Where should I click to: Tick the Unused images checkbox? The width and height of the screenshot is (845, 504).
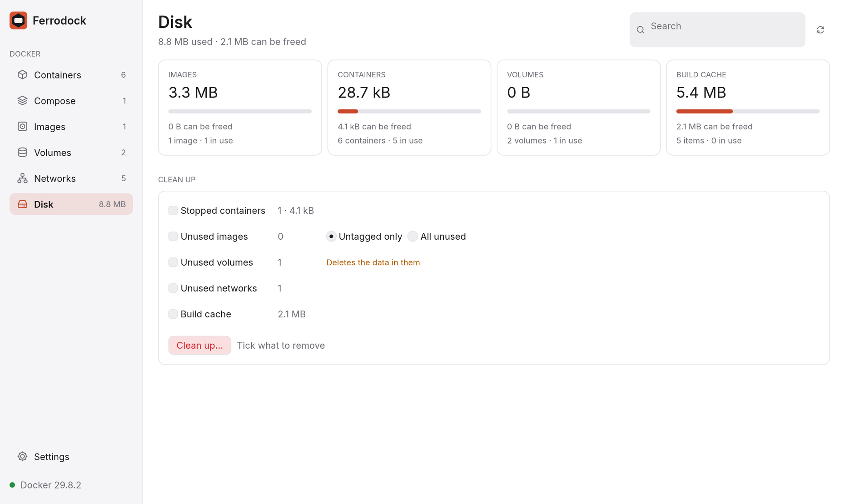tap(173, 236)
